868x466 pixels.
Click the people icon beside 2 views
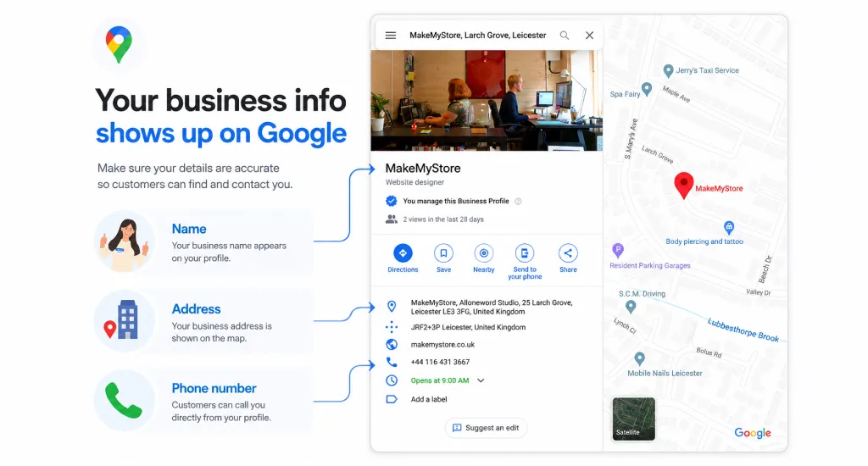(x=392, y=219)
